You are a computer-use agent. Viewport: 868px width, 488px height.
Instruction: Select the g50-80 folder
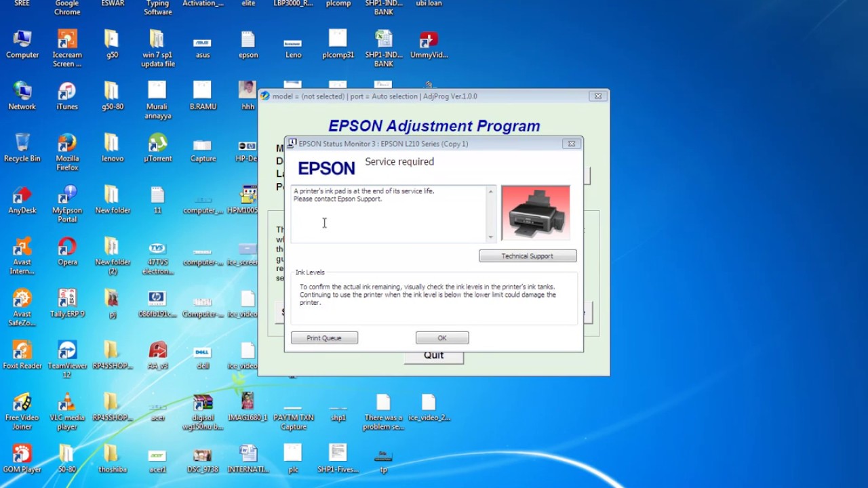click(112, 96)
